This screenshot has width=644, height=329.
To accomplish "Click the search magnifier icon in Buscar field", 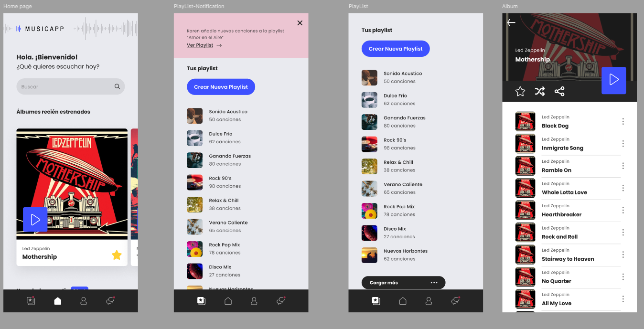I will (117, 86).
